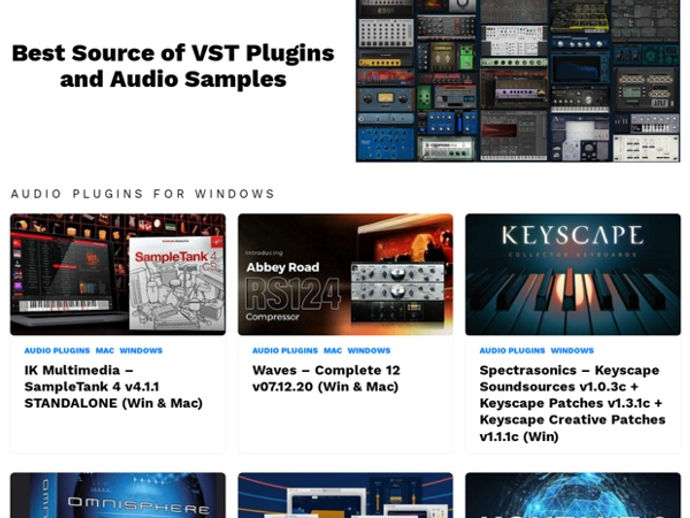This screenshot has height=518, width=690.
Task: Select WINDOWS tag under SampleTank card
Action: [x=141, y=350]
